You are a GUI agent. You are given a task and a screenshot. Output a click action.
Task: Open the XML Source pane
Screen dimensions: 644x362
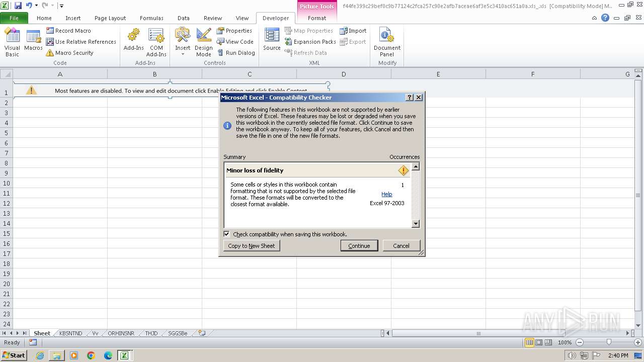click(x=272, y=40)
